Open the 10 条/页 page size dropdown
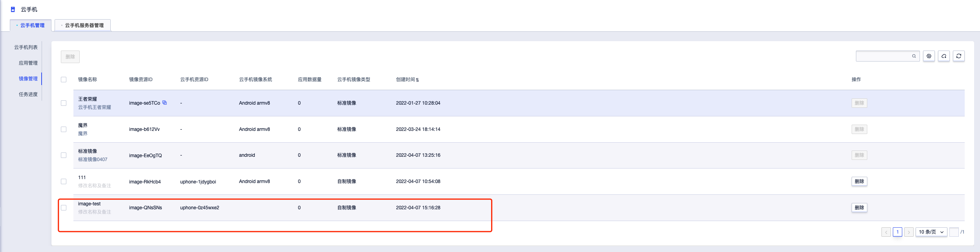 (x=931, y=232)
